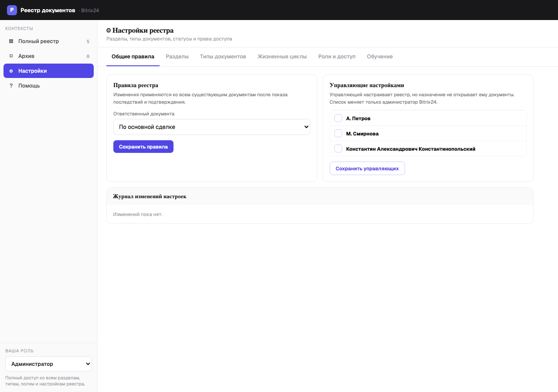
Task: Open Помощь in the sidebar
Action: [x=48, y=86]
